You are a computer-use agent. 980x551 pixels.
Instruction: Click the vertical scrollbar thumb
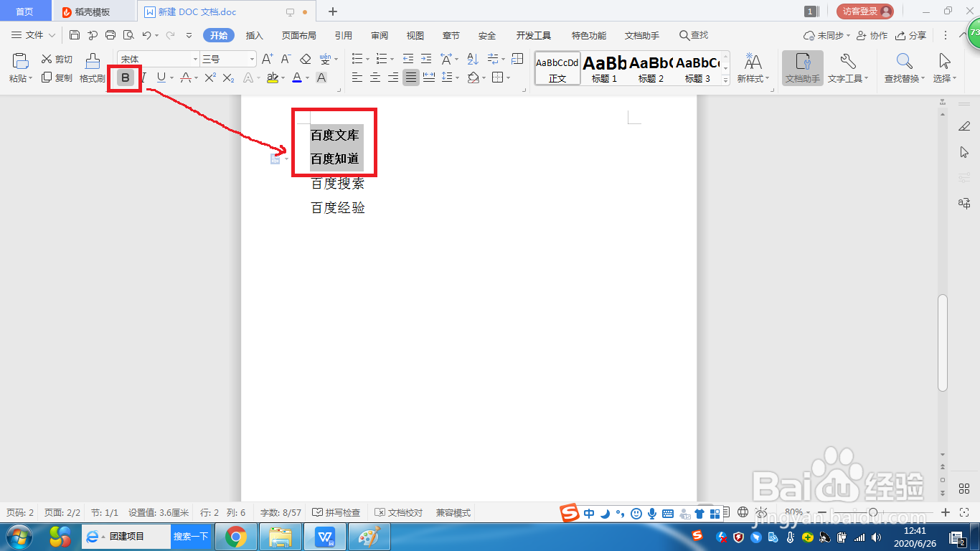(x=943, y=343)
